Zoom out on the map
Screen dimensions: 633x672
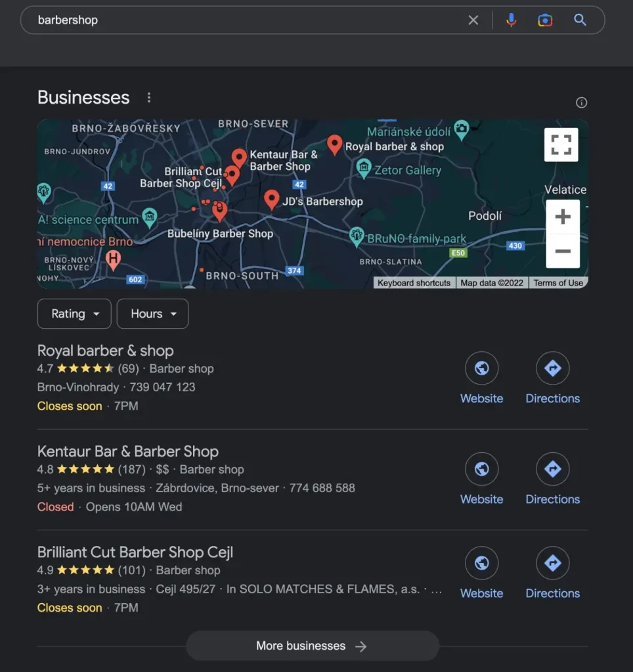point(562,251)
